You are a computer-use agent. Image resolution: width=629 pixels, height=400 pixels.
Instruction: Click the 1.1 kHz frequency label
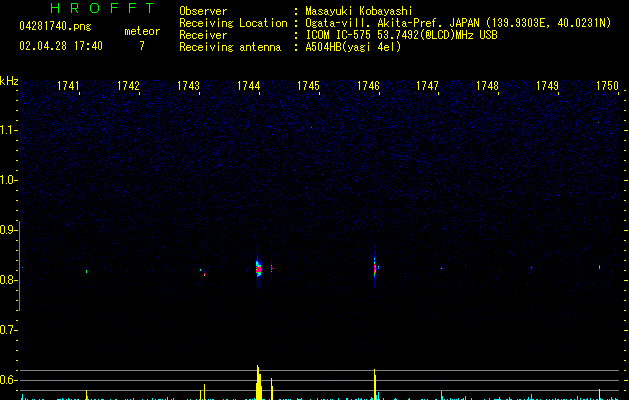(x=8, y=130)
